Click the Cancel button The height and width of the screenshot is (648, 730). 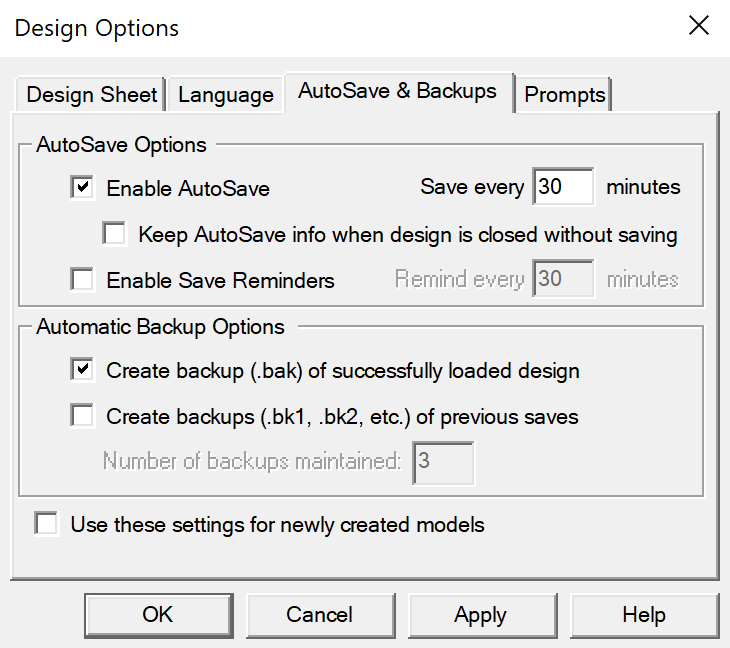click(x=320, y=615)
